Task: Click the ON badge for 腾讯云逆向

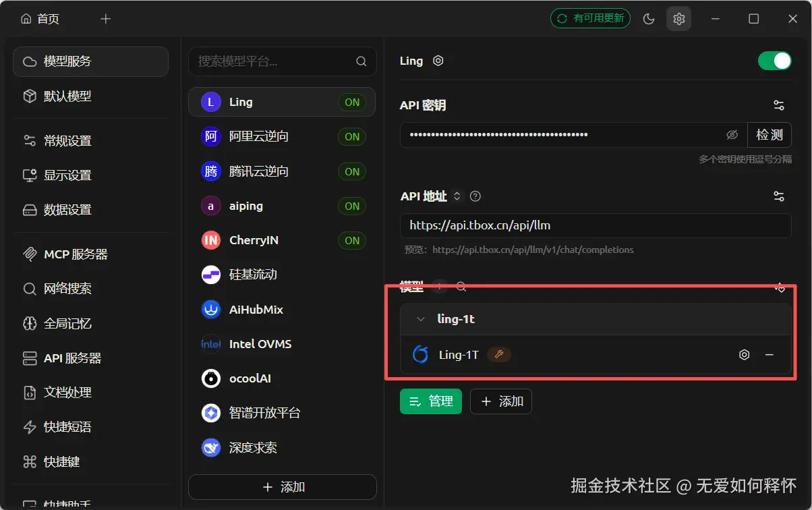Action: pyautogui.click(x=352, y=171)
